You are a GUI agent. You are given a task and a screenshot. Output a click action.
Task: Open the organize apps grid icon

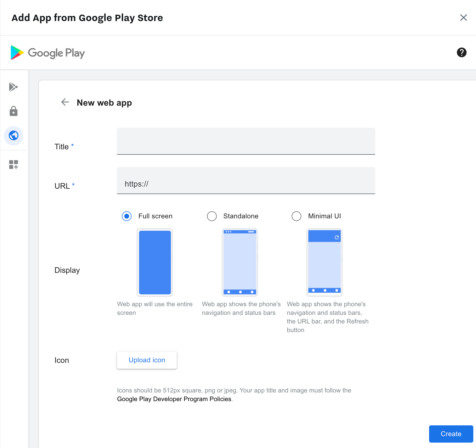point(13,164)
